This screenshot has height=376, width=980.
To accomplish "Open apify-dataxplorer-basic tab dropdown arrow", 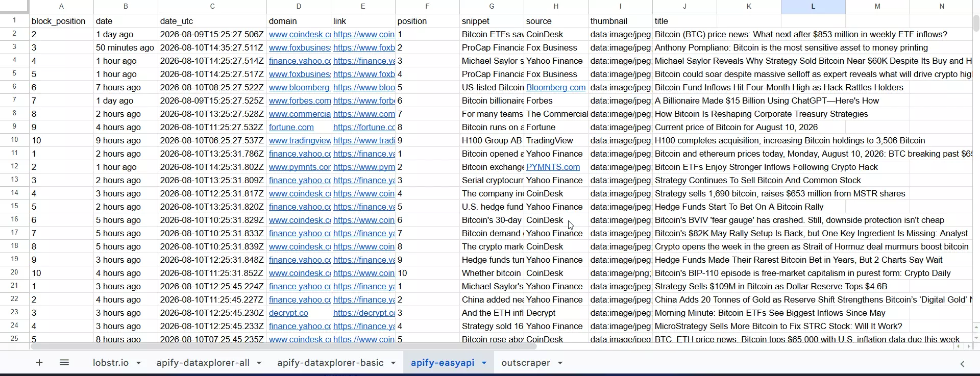I will (x=393, y=363).
